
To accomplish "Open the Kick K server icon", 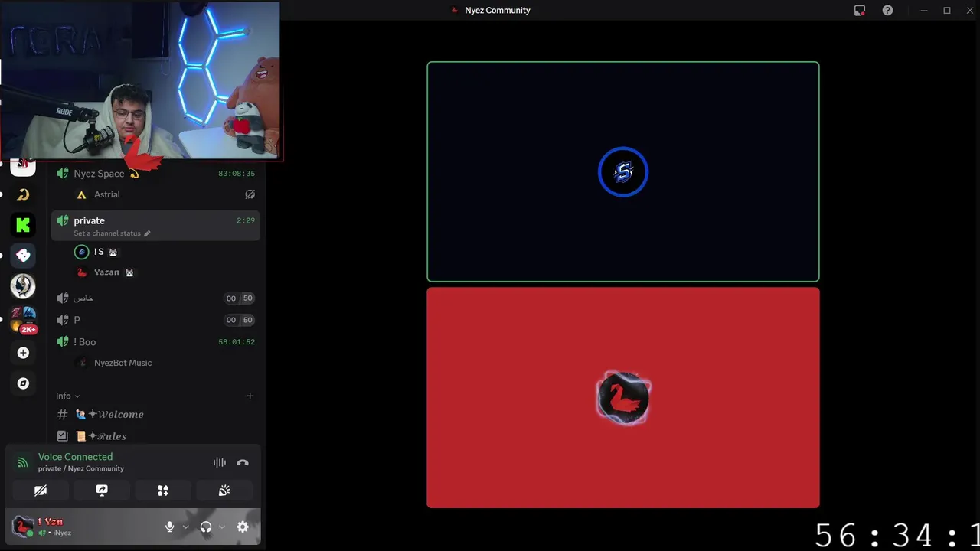I will pyautogui.click(x=23, y=224).
